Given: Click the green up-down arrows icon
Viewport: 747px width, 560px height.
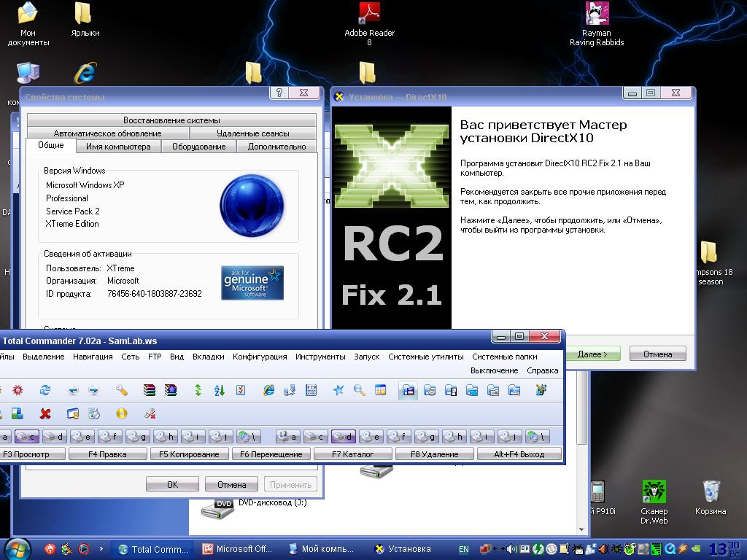Looking at the screenshot, I should tap(198, 391).
